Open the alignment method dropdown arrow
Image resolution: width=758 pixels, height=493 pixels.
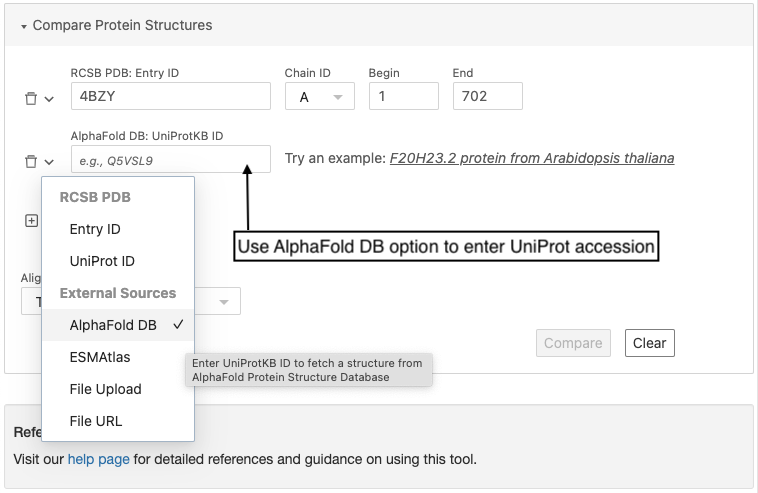(x=223, y=302)
